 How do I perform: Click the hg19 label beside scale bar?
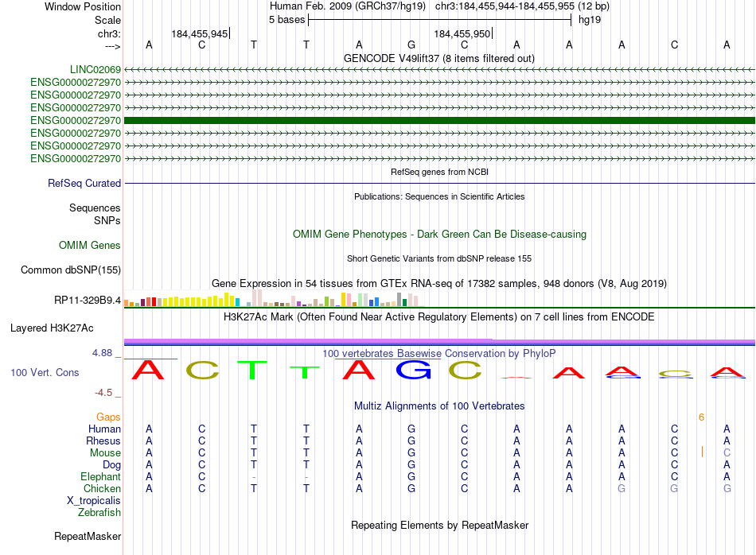point(590,20)
